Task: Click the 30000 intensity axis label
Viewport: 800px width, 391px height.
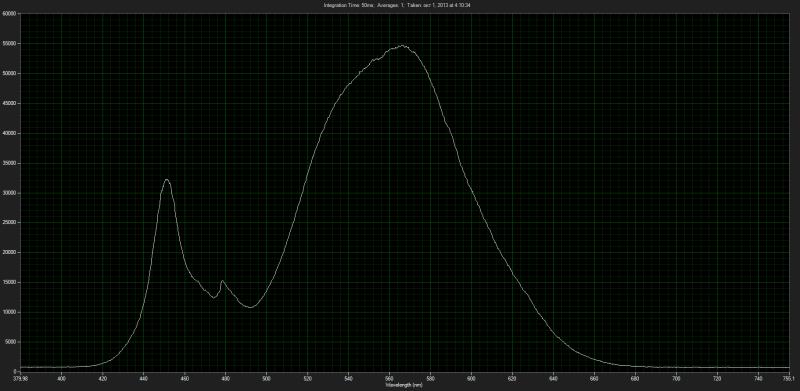Action: point(10,193)
